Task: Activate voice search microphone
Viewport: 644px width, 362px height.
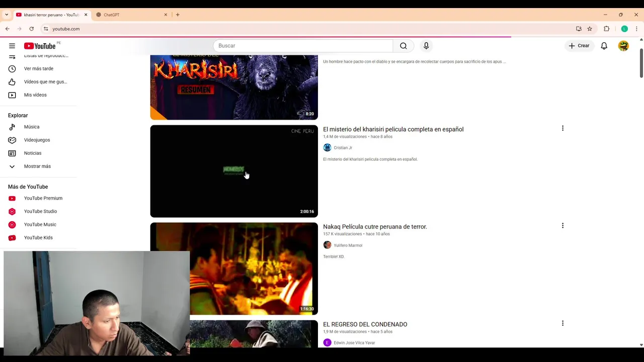Action: tap(426, 46)
